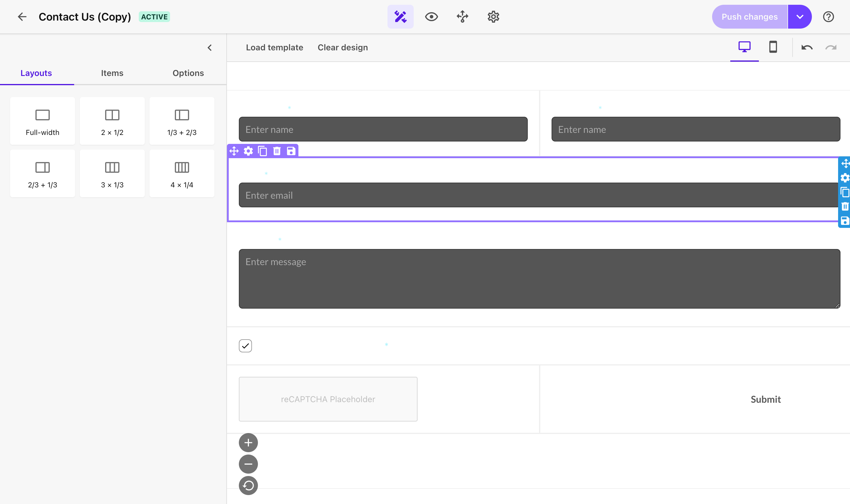850x504 pixels.
Task: Click Clear design to reset form
Action: point(342,47)
